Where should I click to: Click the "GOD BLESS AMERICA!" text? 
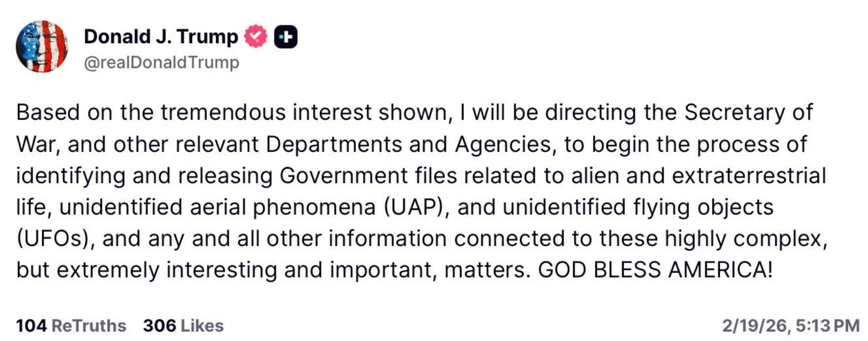(655, 270)
